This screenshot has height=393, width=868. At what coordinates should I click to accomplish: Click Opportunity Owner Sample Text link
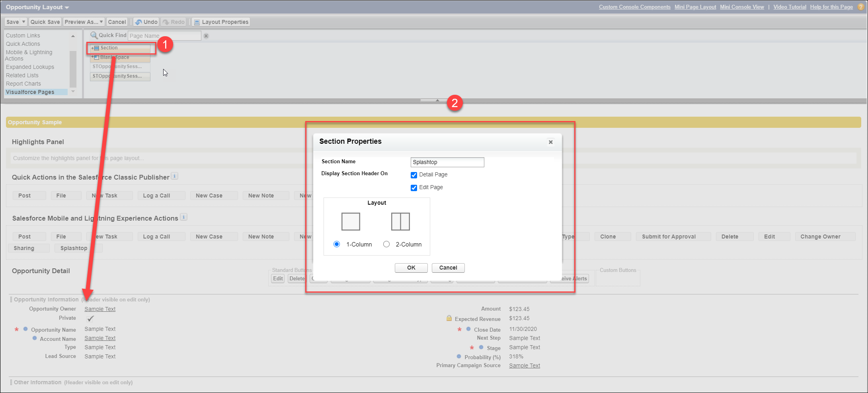click(100, 309)
